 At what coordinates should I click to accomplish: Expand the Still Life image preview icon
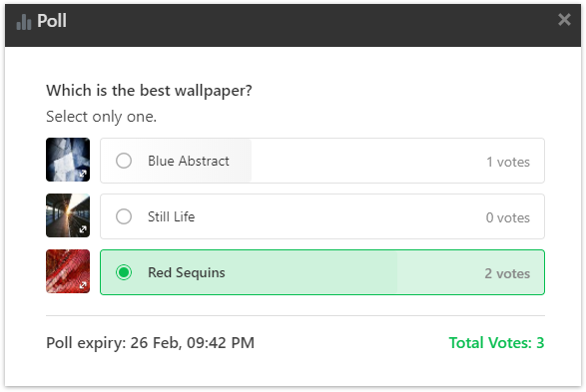click(83, 229)
